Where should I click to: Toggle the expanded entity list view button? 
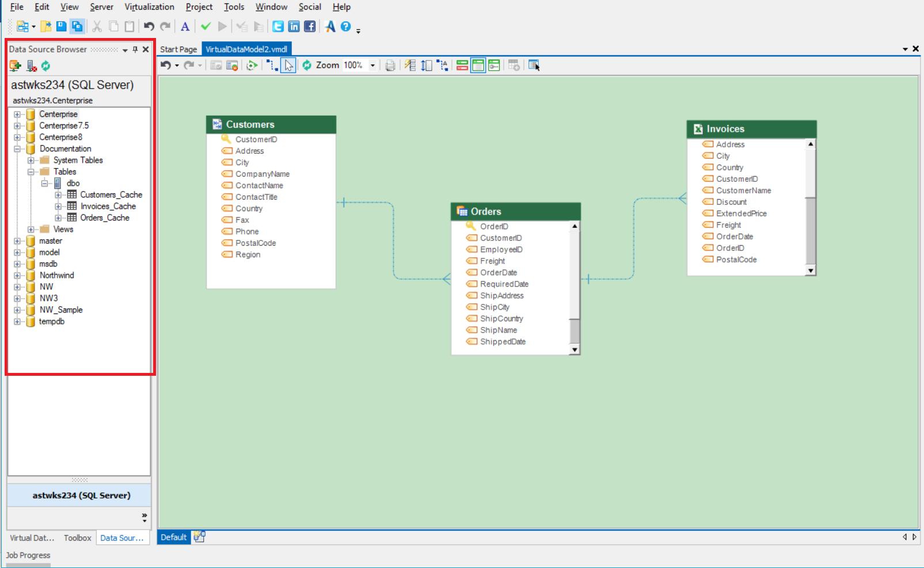tap(478, 66)
